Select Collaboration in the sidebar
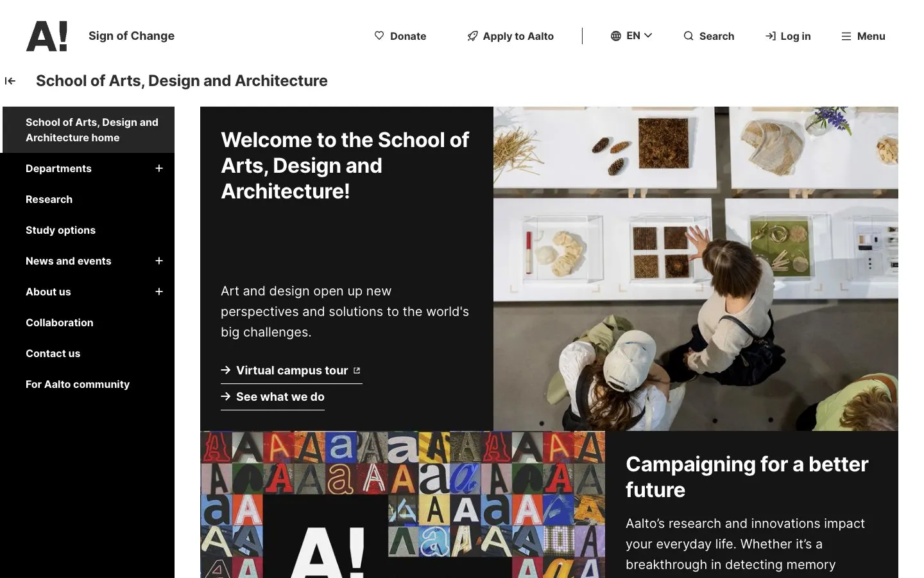This screenshot has width=924, height=578. 60,322
